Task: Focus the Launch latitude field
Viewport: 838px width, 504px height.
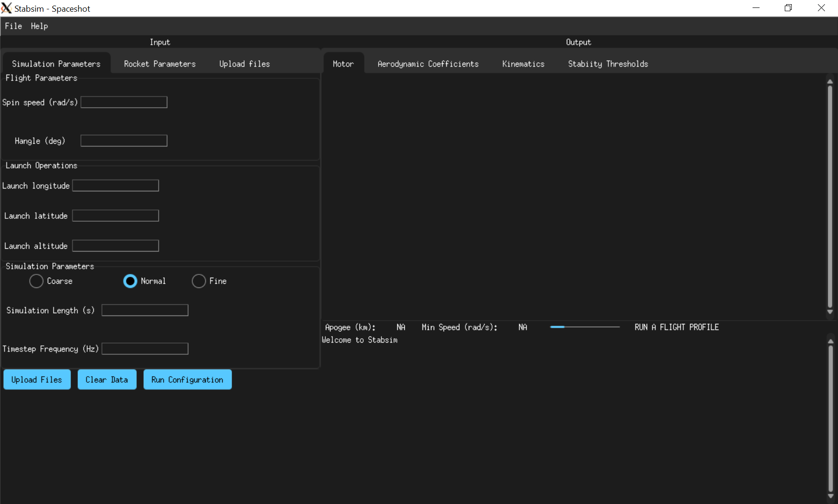Action: tap(116, 216)
